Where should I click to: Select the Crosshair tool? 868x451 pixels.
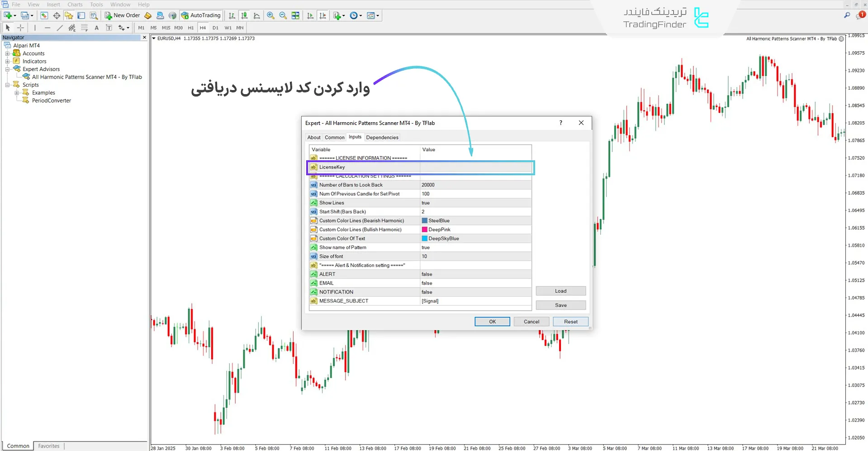click(x=20, y=28)
